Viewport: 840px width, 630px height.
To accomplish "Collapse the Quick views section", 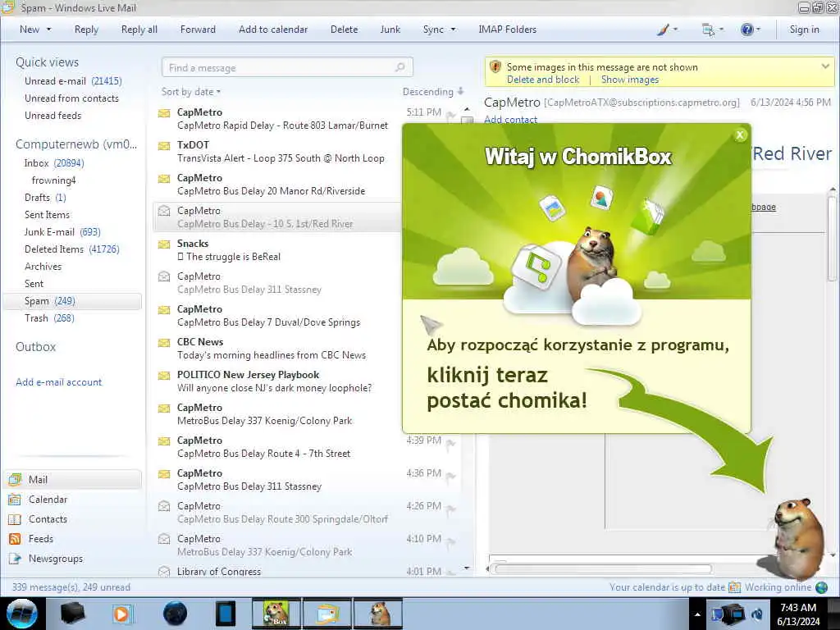I will click(47, 62).
